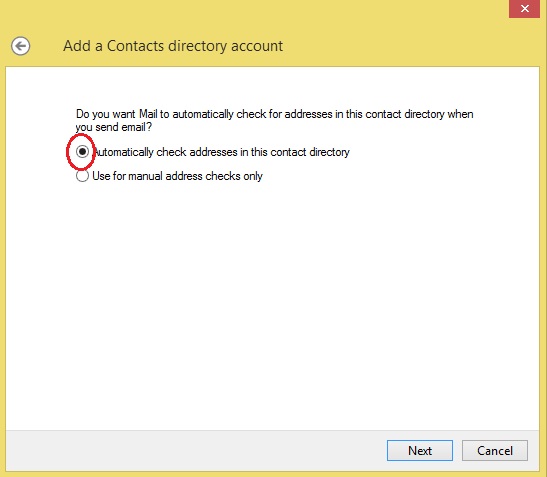Enable the manual-only address check option circle
The image size is (547, 477).
pyautogui.click(x=82, y=176)
